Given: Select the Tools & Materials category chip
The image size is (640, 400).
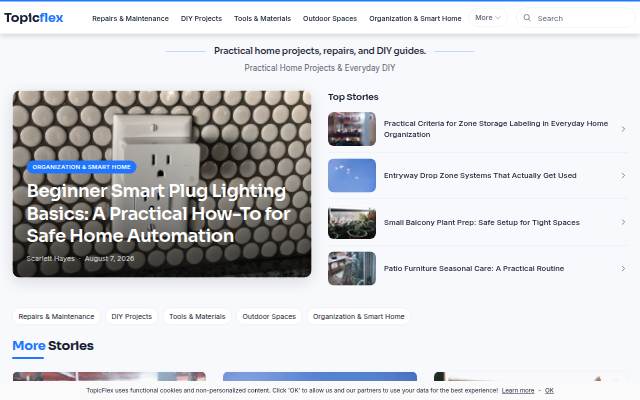Looking at the screenshot, I should [x=197, y=316].
